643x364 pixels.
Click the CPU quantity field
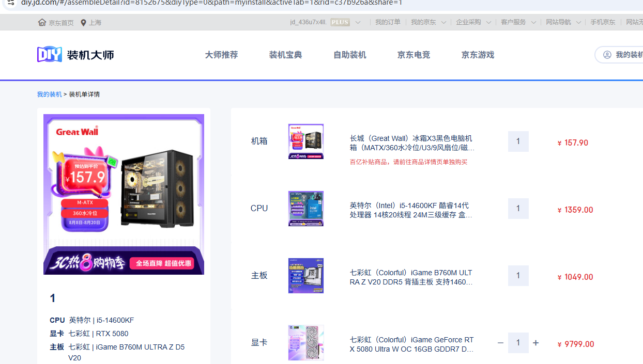point(518,209)
